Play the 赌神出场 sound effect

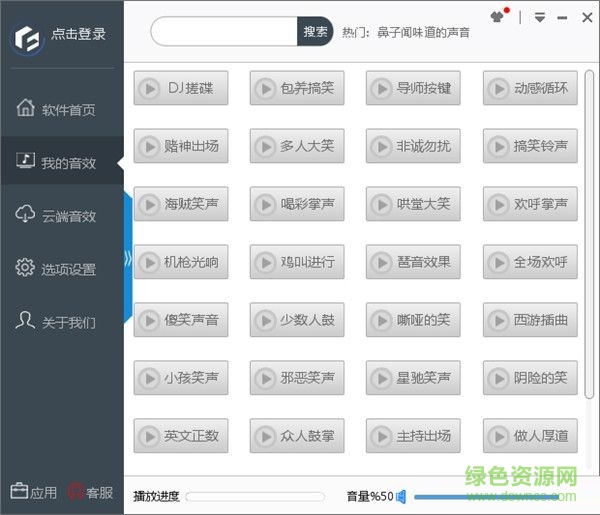(181, 146)
